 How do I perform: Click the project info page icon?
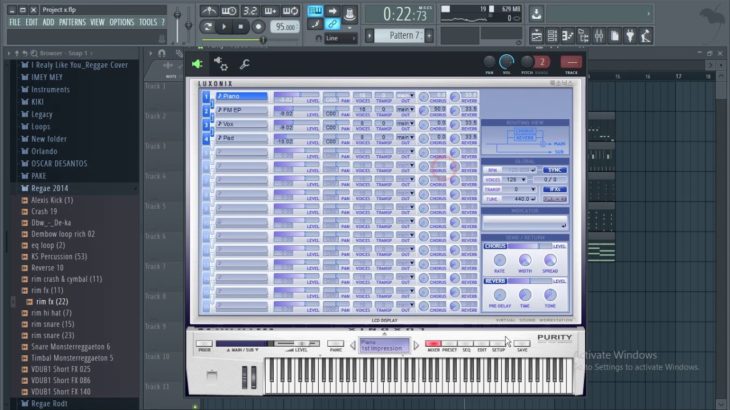coord(615,36)
